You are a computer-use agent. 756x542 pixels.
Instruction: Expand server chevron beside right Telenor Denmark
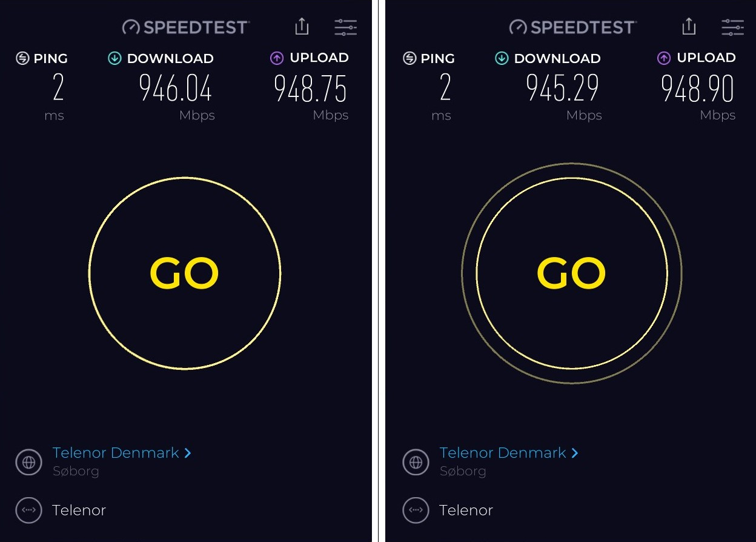click(x=575, y=453)
